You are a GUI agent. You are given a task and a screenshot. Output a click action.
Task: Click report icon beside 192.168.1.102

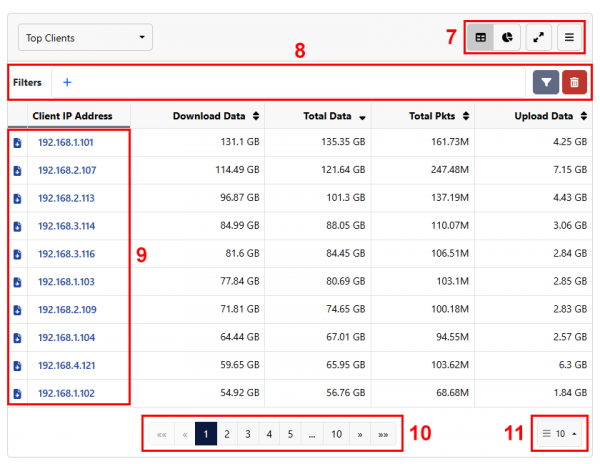[17, 393]
